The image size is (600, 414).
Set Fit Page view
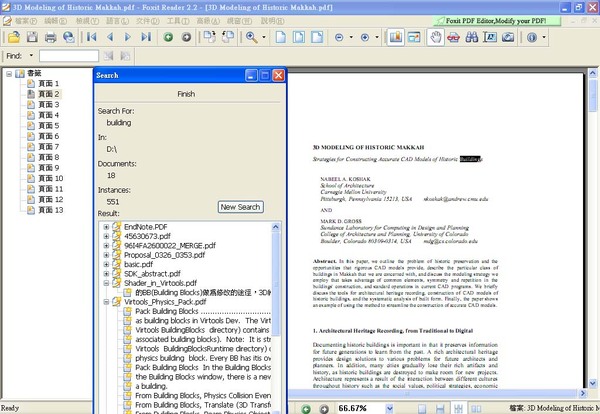coord(299,37)
